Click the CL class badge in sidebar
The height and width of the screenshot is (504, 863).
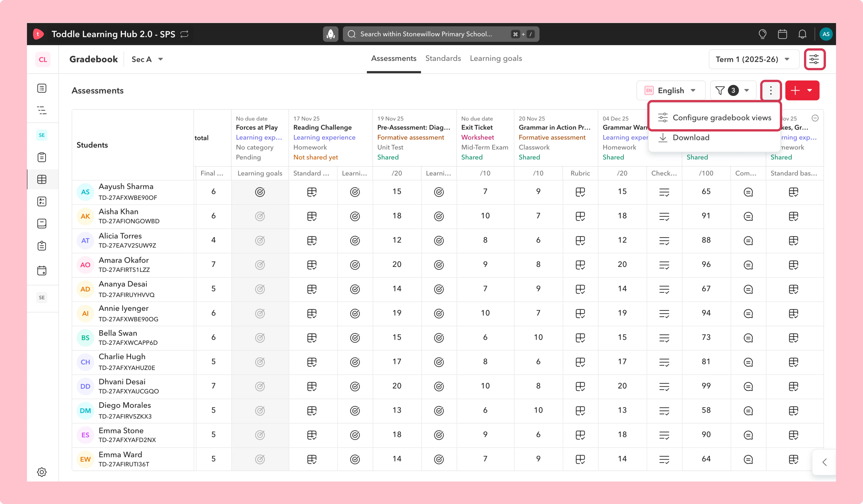click(43, 60)
